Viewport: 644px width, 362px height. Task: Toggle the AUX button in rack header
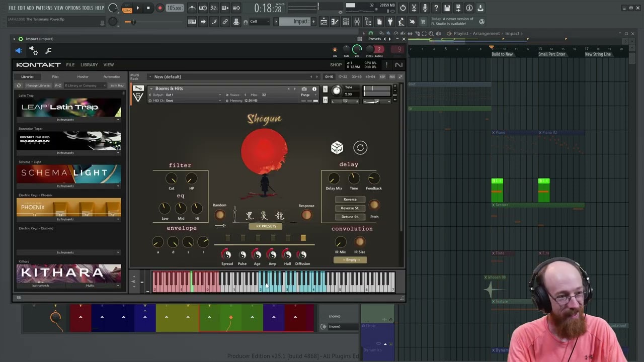pyautogui.click(x=392, y=77)
